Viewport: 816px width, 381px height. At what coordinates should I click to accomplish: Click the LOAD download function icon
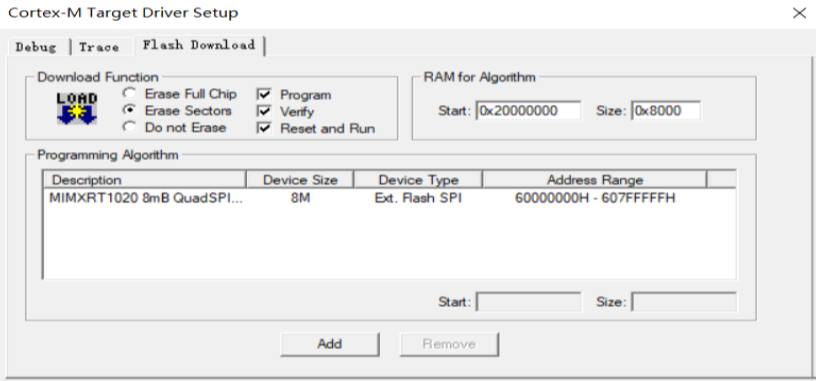(x=77, y=109)
